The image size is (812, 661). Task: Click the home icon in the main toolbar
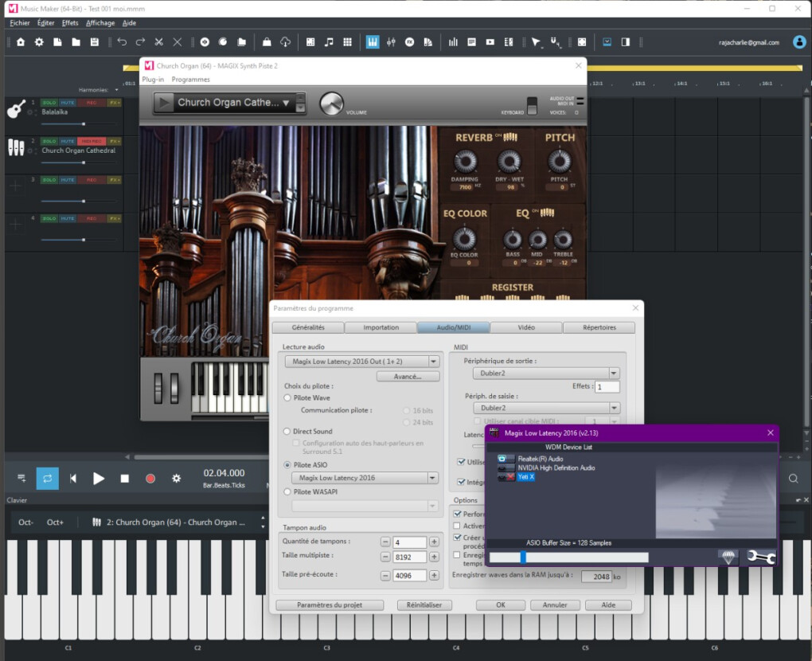tap(21, 42)
